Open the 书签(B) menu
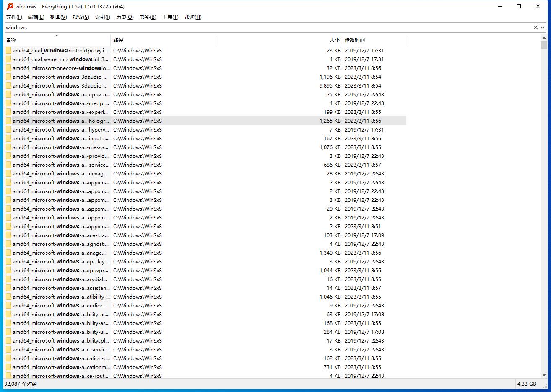The image size is (551, 392). pos(148,17)
